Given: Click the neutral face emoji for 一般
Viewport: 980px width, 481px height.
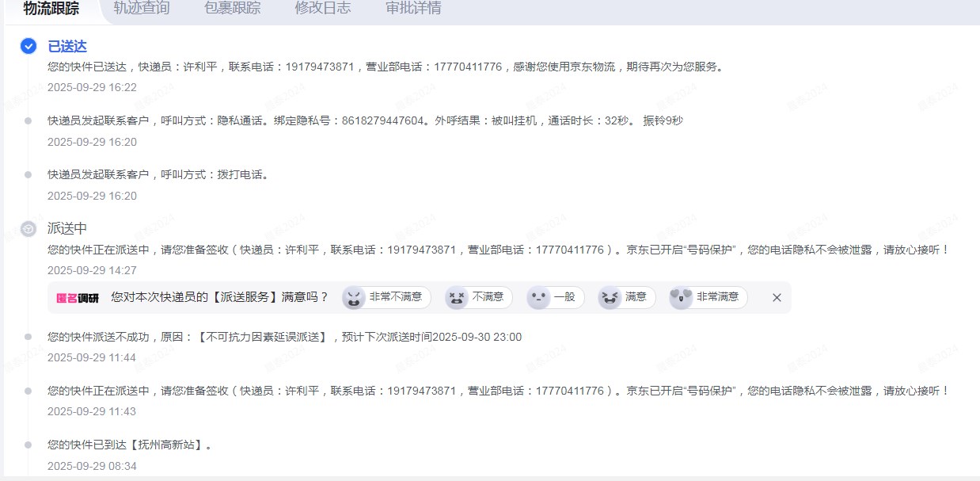Looking at the screenshot, I should pyautogui.click(x=538, y=297).
